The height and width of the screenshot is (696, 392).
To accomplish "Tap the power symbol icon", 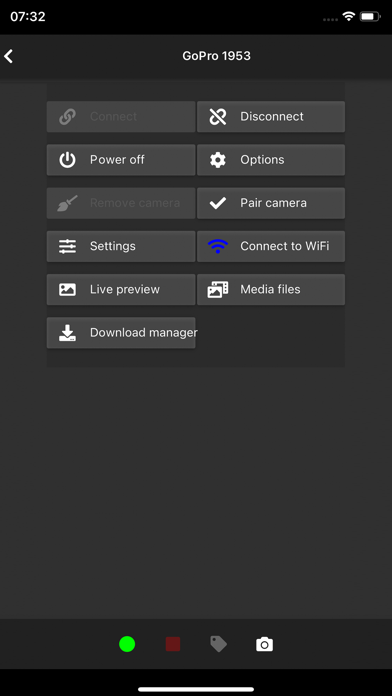I will (x=67, y=160).
